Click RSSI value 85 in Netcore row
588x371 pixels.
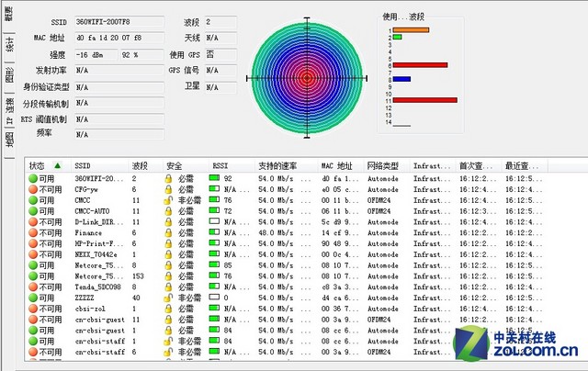pyautogui.click(x=228, y=265)
